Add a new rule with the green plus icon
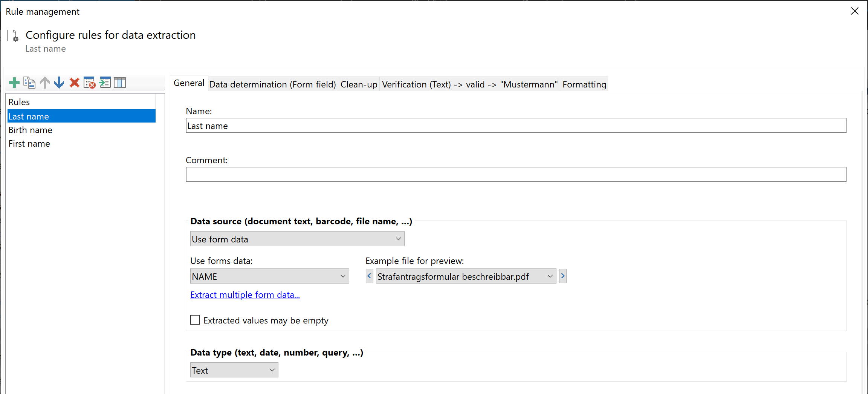Screen dimensions: 868x394 pos(14,83)
